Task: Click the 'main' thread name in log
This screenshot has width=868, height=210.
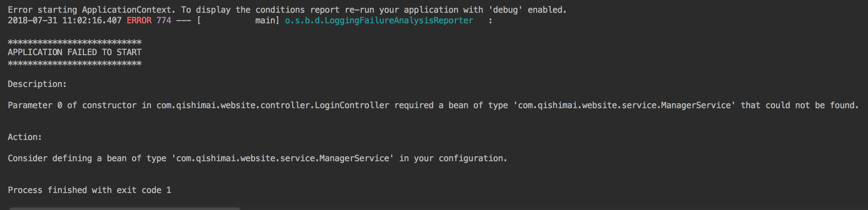Action: point(265,21)
